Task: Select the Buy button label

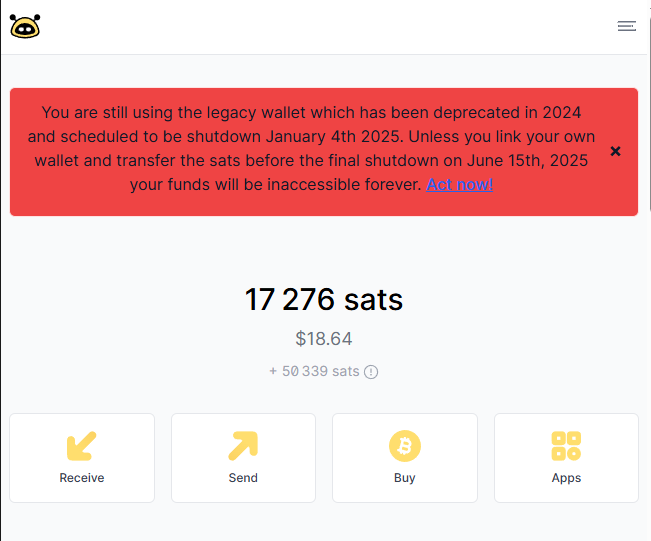Action: point(405,478)
